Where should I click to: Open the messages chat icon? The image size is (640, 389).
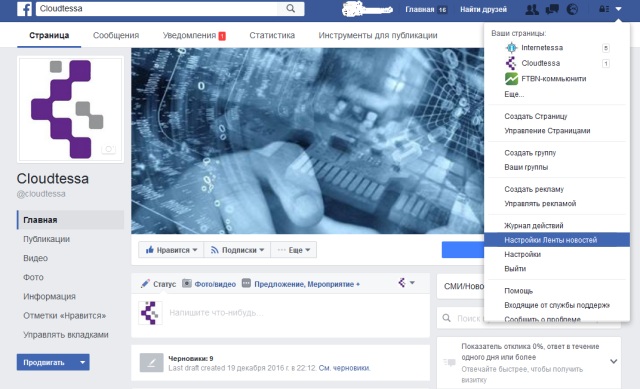pos(552,9)
